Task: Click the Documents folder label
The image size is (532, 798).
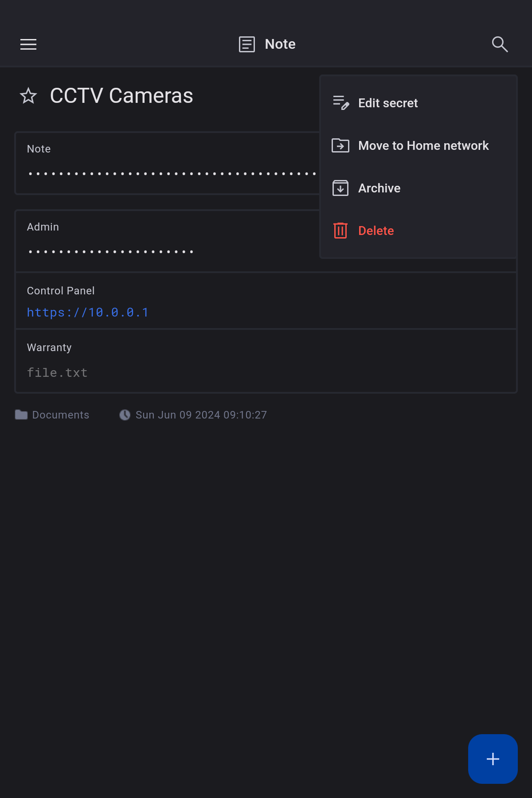Action: [61, 415]
